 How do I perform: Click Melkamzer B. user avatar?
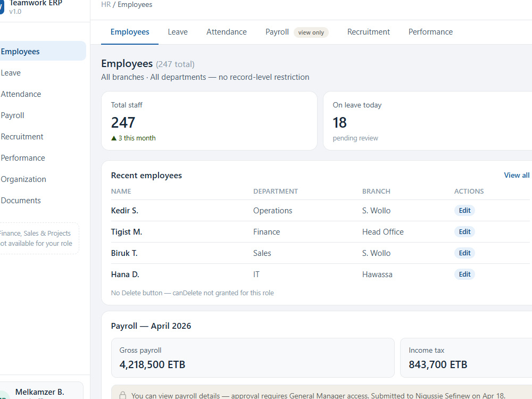click(3, 396)
